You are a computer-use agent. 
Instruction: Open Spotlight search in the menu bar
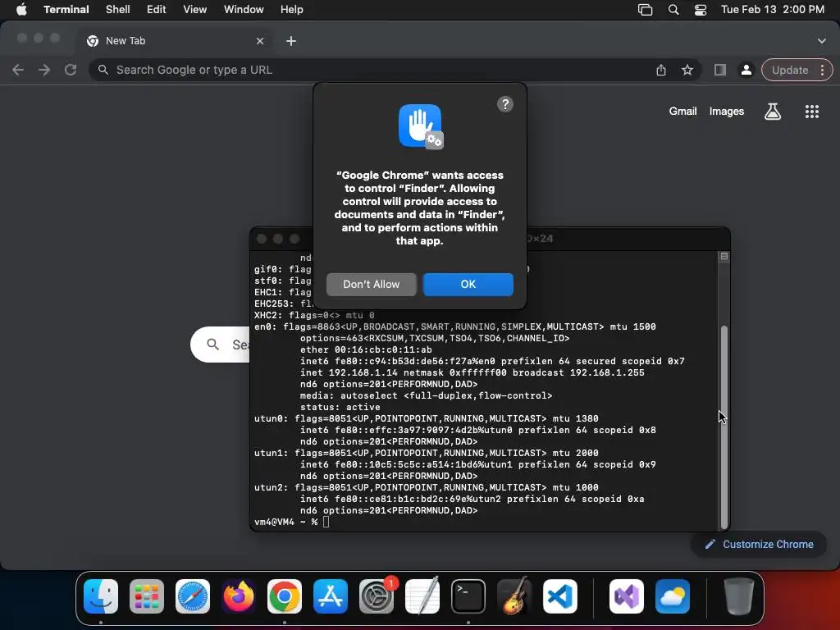(x=673, y=10)
